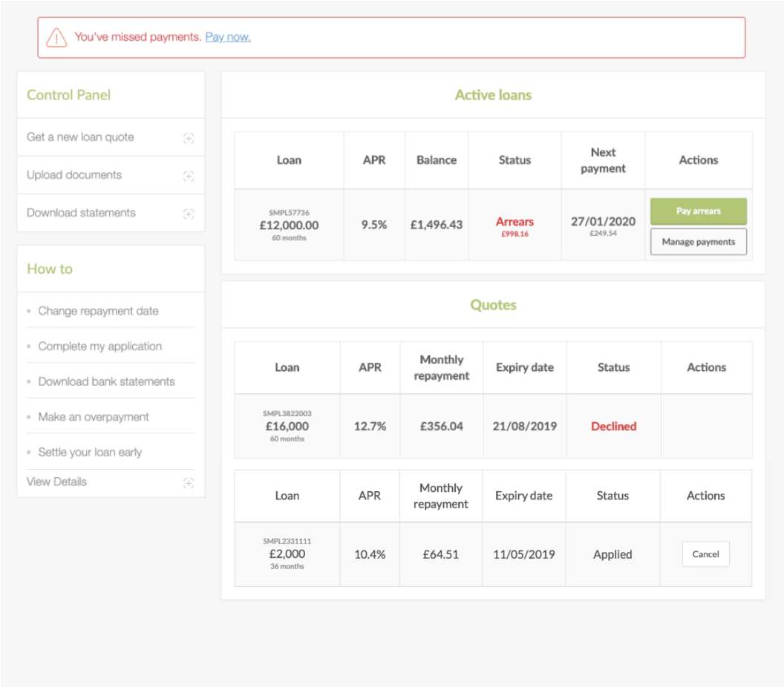Select the 9.5% APR value
Viewport: 784px width, 687px height.
point(374,225)
